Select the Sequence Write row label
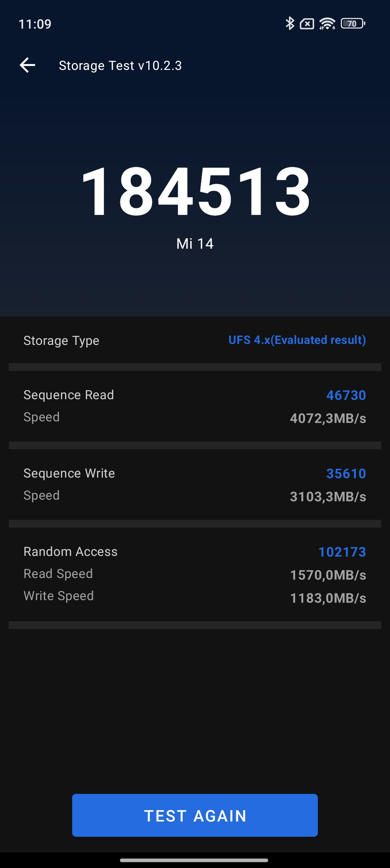 (69, 473)
